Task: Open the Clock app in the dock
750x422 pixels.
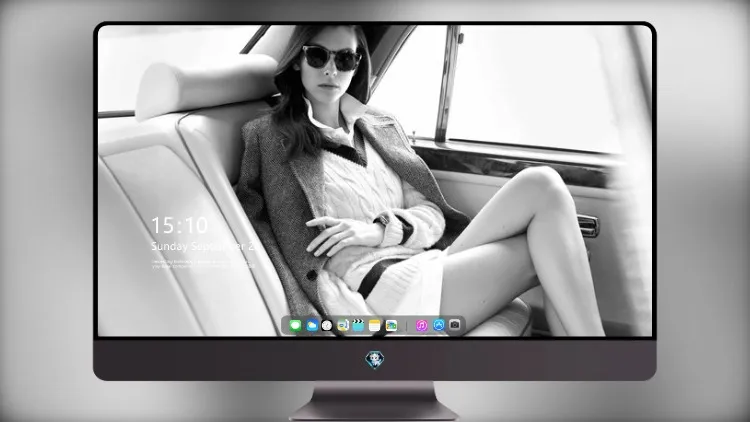Action: 327,326
